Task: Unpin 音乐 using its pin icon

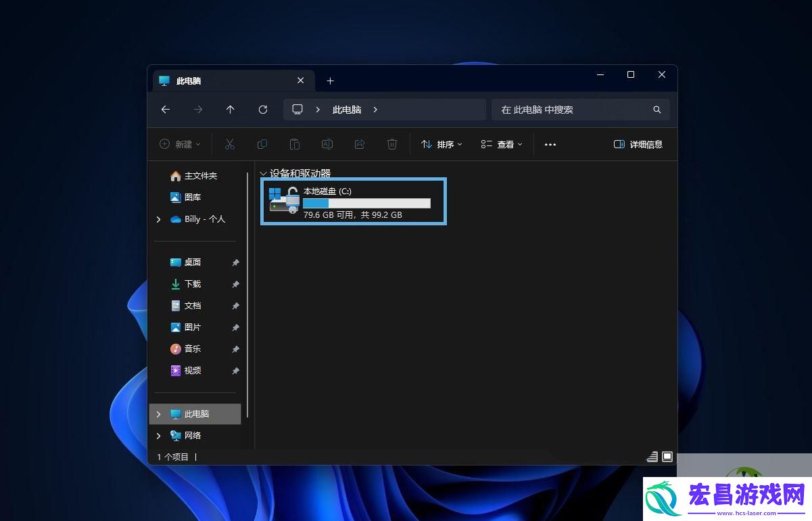Action: click(235, 349)
